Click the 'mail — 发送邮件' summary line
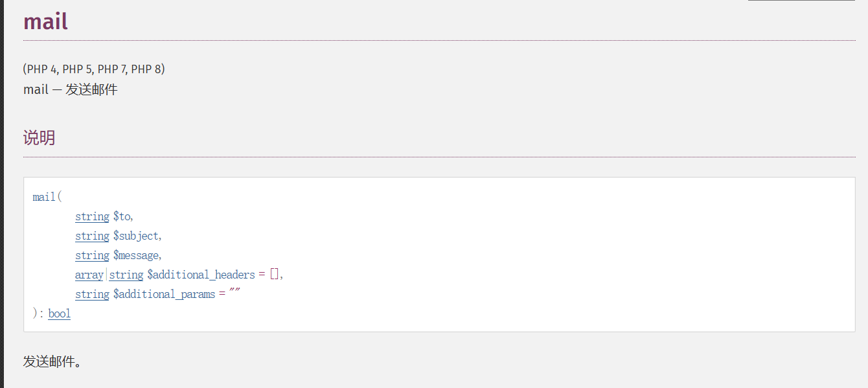The height and width of the screenshot is (388, 868). pos(70,89)
